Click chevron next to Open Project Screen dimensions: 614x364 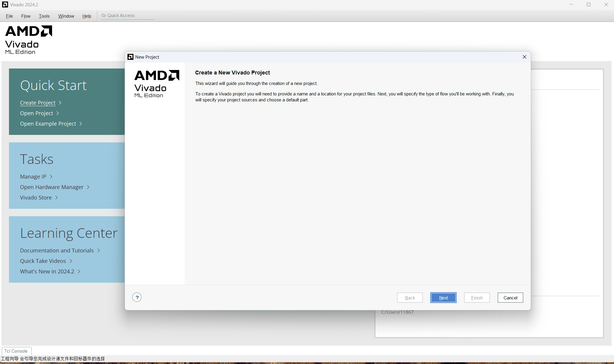point(58,113)
